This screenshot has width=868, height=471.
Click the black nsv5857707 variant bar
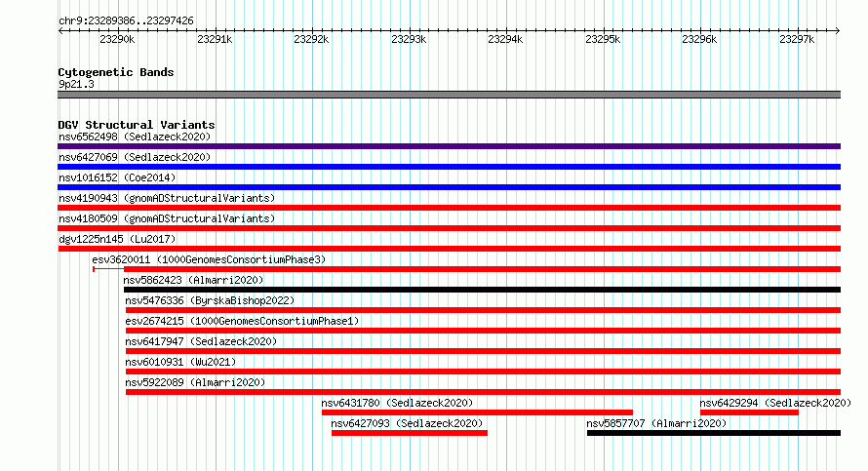714,433
